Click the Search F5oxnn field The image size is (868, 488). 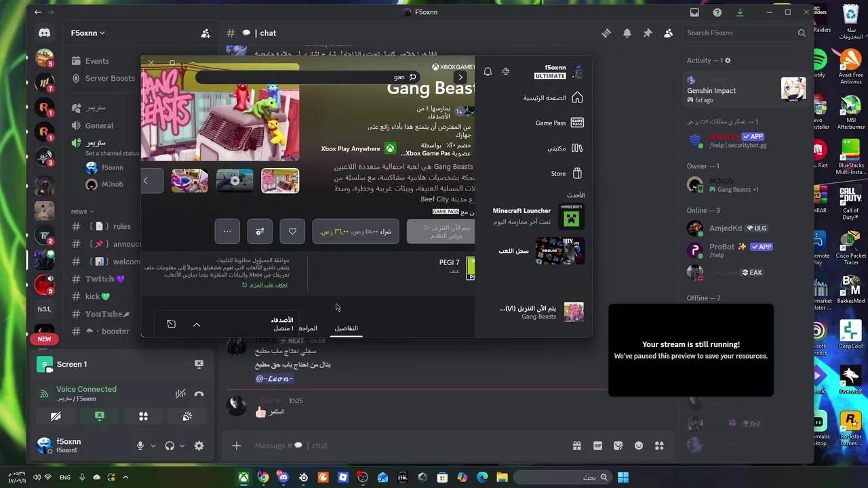click(746, 33)
